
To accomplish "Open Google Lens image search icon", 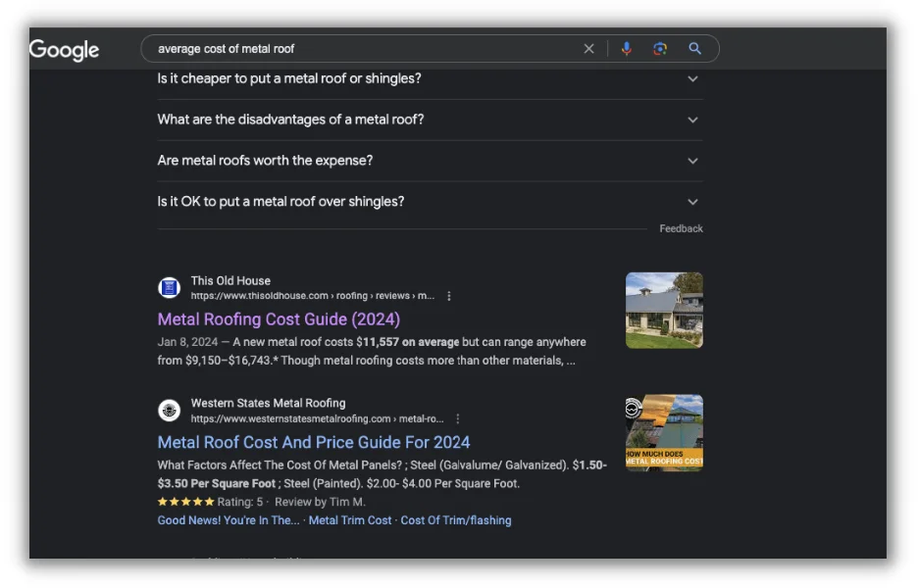I will tap(660, 49).
